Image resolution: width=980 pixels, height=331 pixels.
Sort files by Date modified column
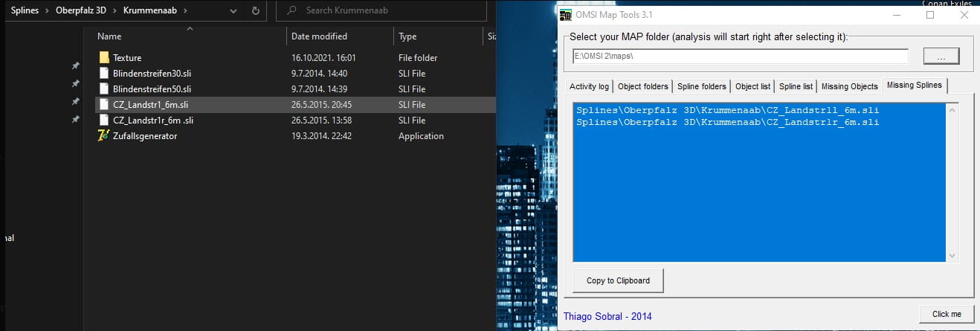[319, 36]
